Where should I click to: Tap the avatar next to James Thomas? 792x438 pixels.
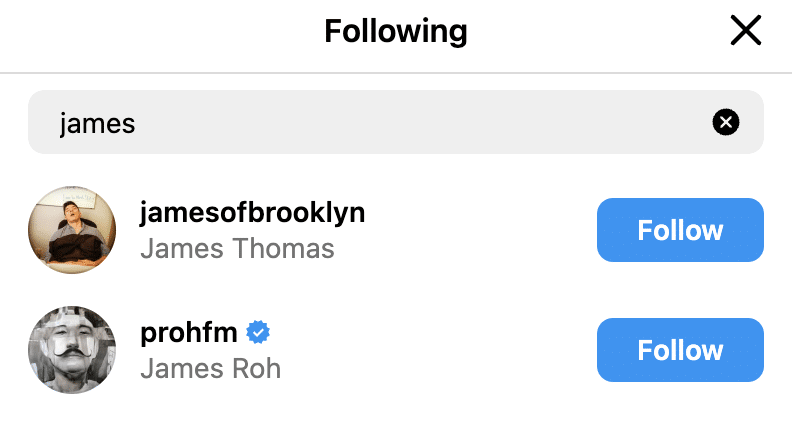72,229
